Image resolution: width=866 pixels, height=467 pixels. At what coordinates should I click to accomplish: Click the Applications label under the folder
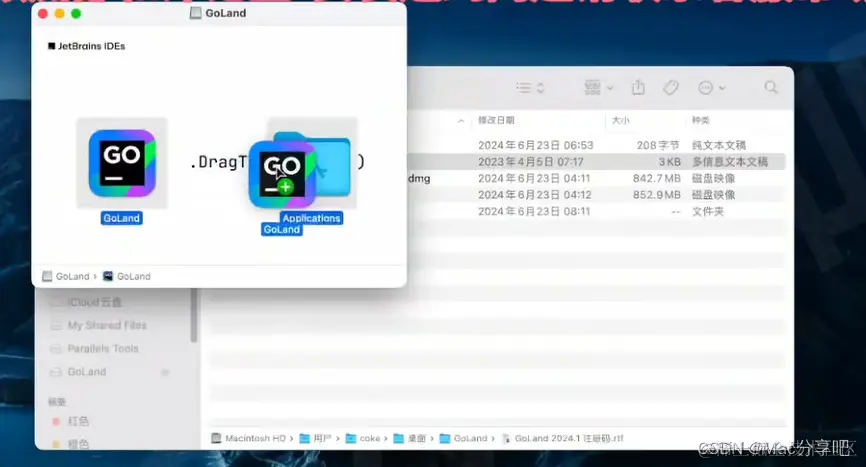311,218
